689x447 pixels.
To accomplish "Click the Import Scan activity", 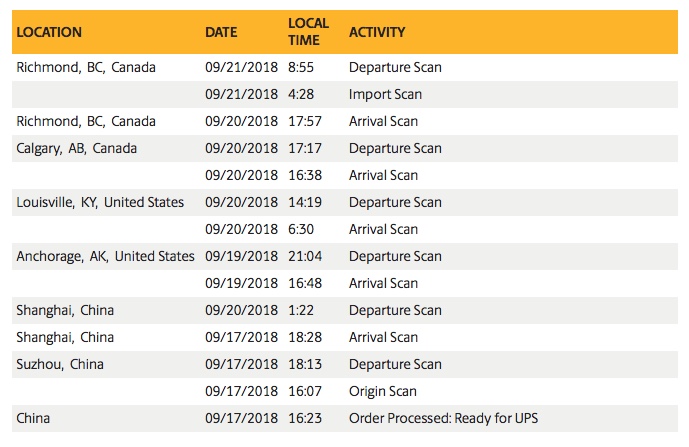I will tap(385, 94).
